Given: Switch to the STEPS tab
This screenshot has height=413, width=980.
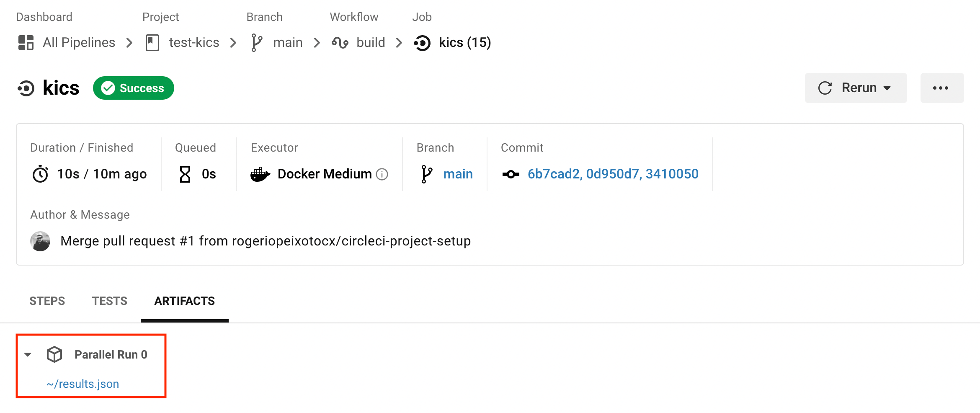Looking at the screenshot, I should (47, 301).
